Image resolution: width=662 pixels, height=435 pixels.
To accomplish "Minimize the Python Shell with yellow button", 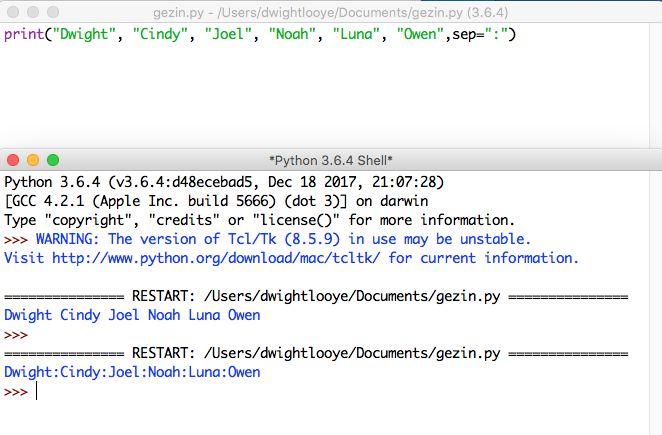I will point(33,160).
